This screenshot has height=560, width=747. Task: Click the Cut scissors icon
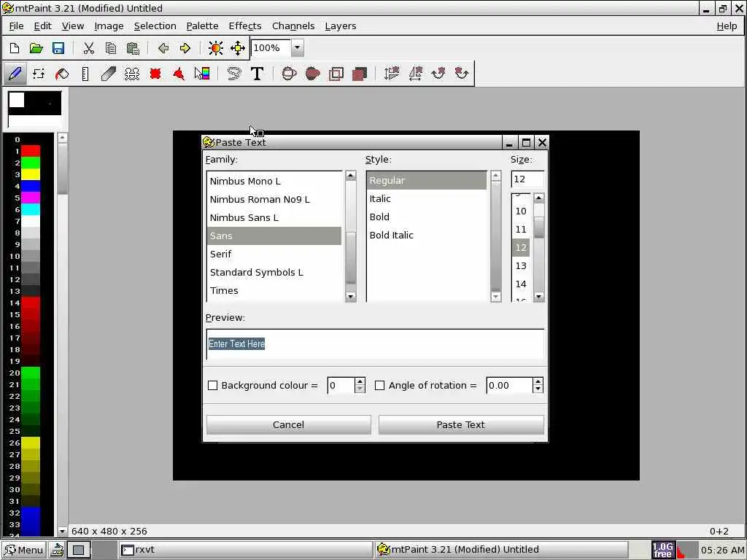(88, 48)
